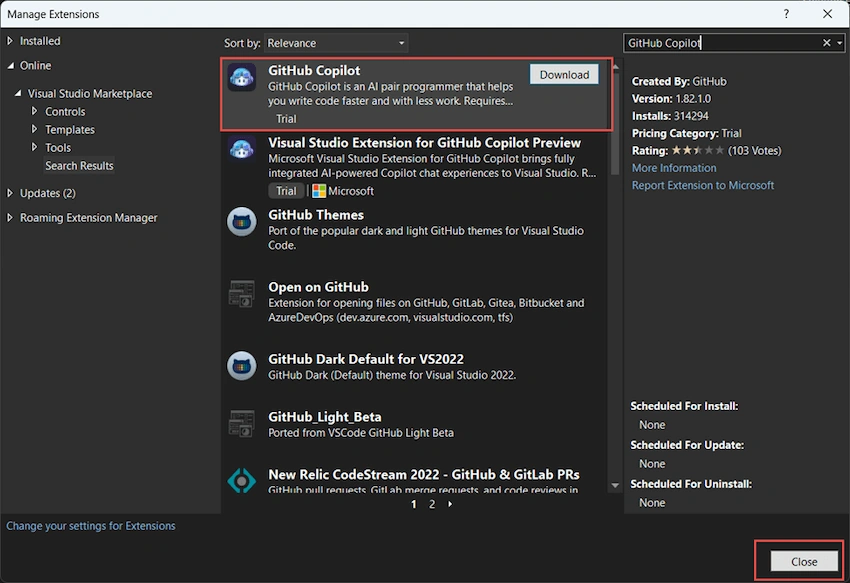
Task: Expand the Roaming Extension Manager category
Action: coord(10,217)
